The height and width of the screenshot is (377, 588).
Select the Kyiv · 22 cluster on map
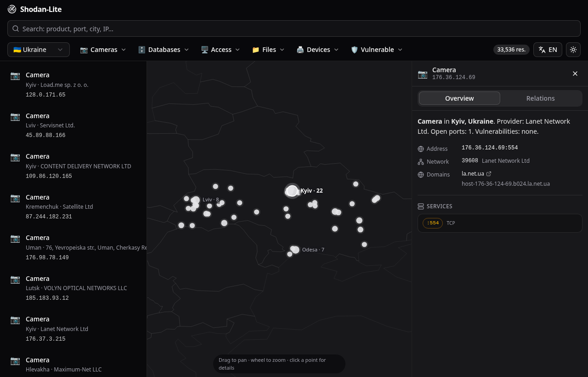click(292, 191)
